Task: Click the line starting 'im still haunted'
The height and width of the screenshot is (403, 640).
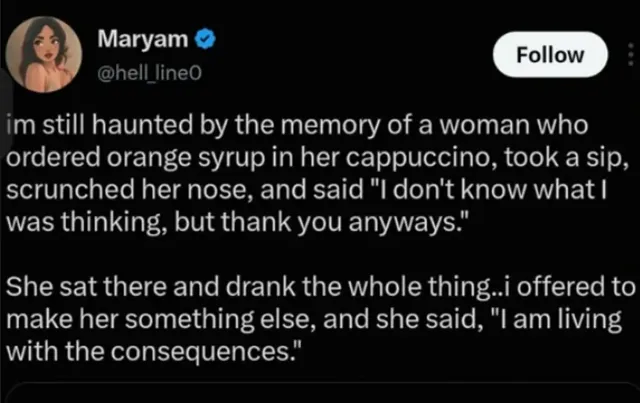Action: tap(298, 125)
